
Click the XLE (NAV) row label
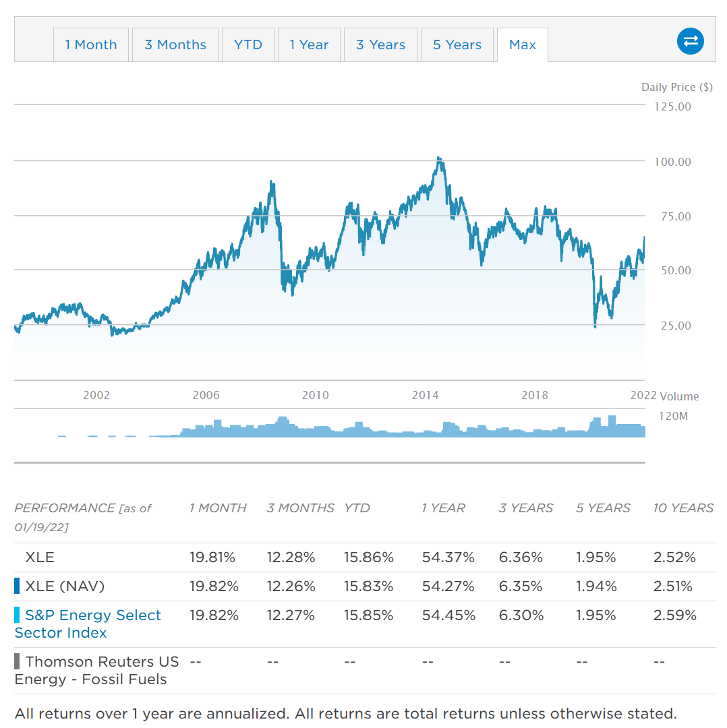coord(65,586)
